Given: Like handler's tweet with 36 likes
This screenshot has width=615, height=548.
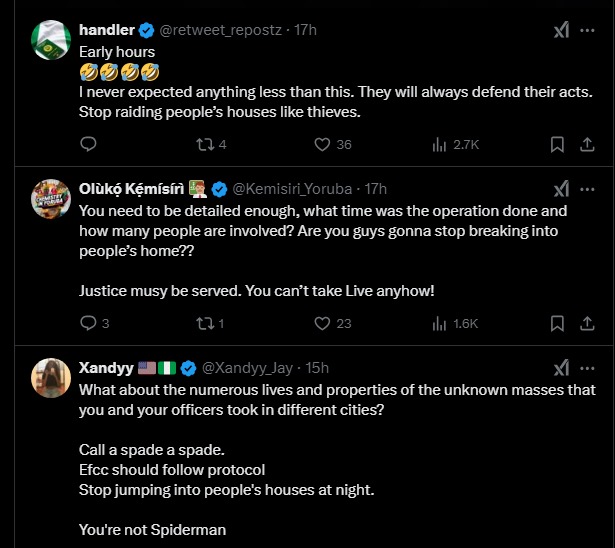Looking at the screenshot, I should click(322, 144).
